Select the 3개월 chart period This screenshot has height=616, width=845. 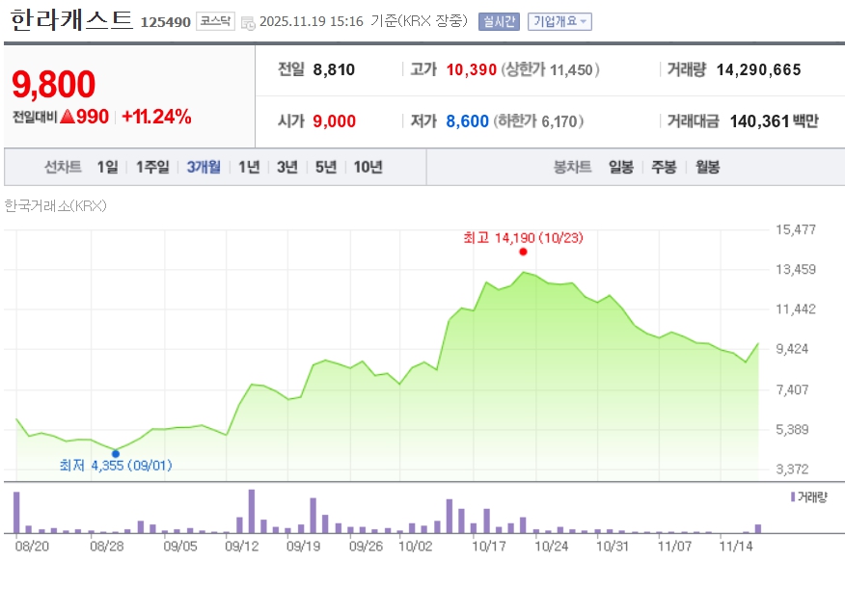[204, 167]
